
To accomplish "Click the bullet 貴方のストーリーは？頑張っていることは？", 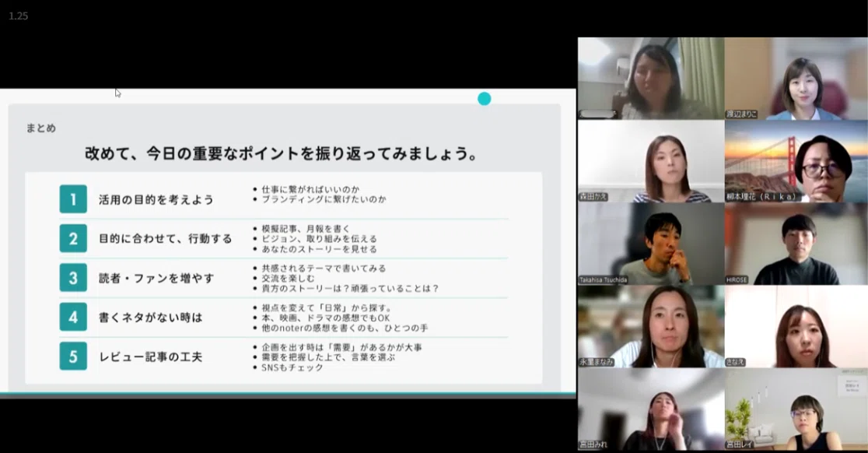I will click(351, 289).
